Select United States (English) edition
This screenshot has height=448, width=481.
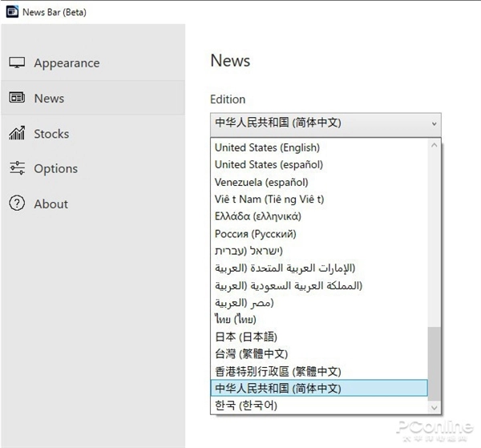pos(267,147)
